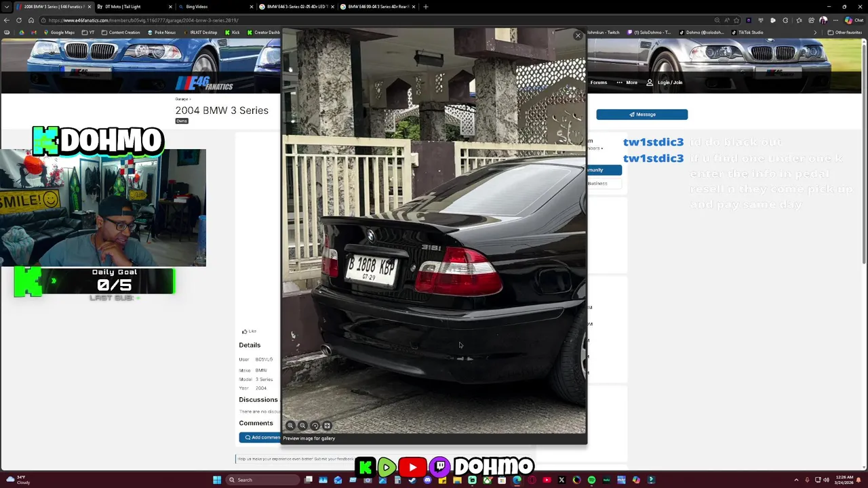Viewport: 868px width, 488px height.
Task: Open the weather widget on the taskbar
Action: coord(17,480)
